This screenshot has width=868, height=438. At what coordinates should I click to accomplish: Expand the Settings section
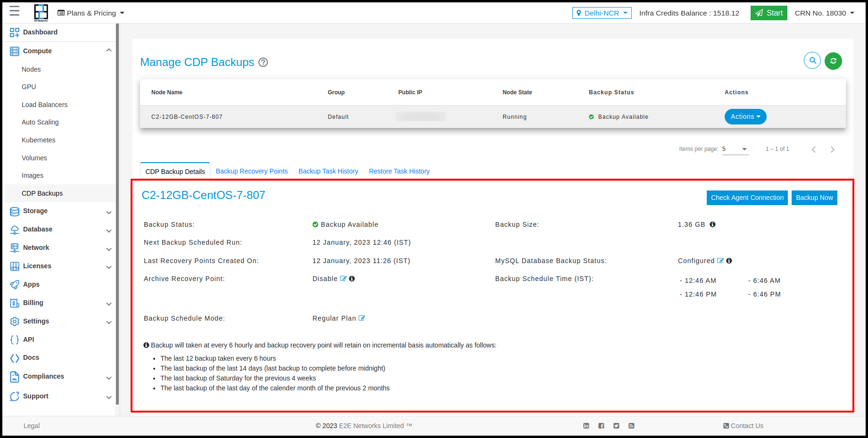coord(109,322)
